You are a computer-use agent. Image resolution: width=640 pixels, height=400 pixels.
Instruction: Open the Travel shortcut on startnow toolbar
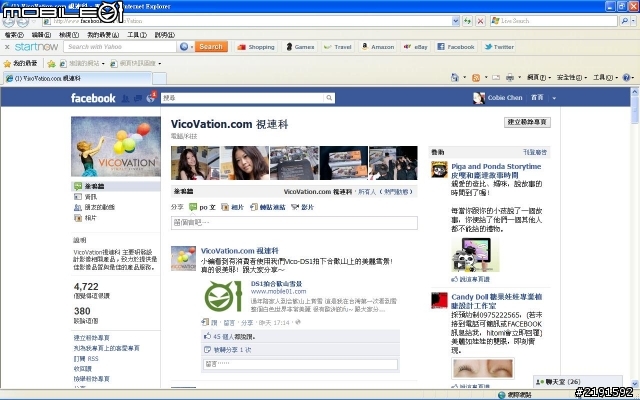pos(338,47)
